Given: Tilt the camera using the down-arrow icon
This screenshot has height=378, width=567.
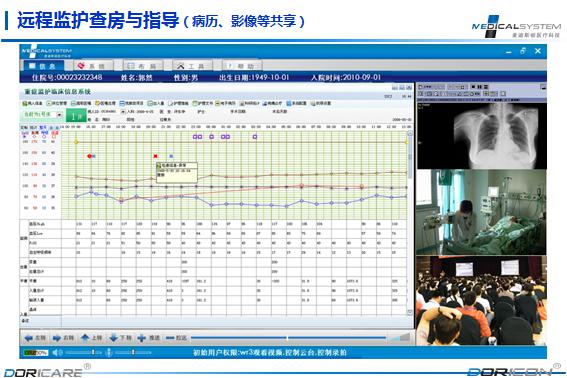Looking at the screenshot, I should [114, 338].
